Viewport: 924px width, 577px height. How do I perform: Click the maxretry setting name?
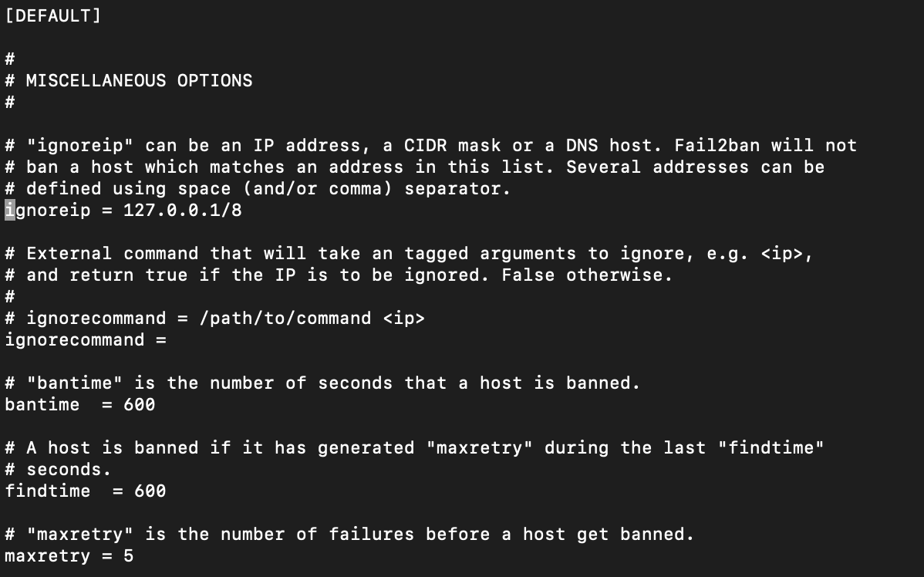click(x=47, y=555)
